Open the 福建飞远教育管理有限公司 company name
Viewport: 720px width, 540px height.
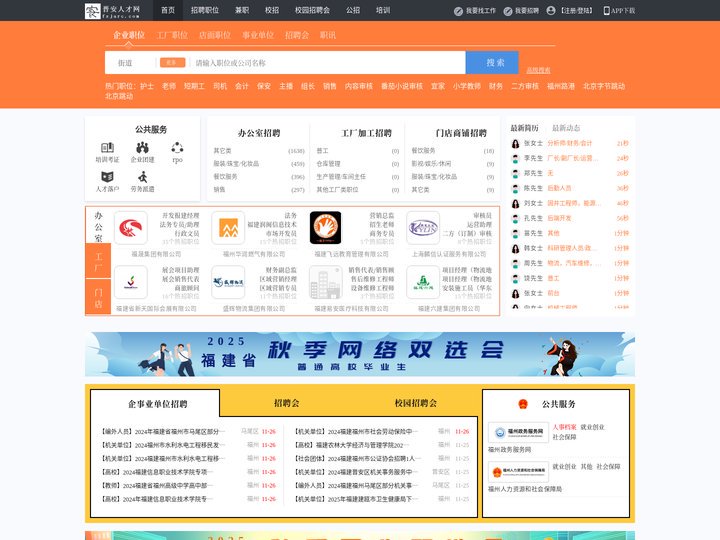coord(351,254)
